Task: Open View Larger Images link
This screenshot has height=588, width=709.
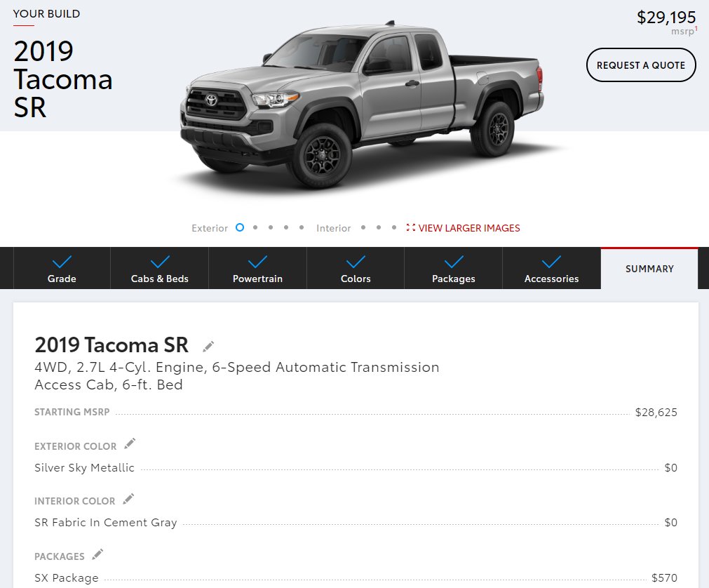Action: (469, 228)
